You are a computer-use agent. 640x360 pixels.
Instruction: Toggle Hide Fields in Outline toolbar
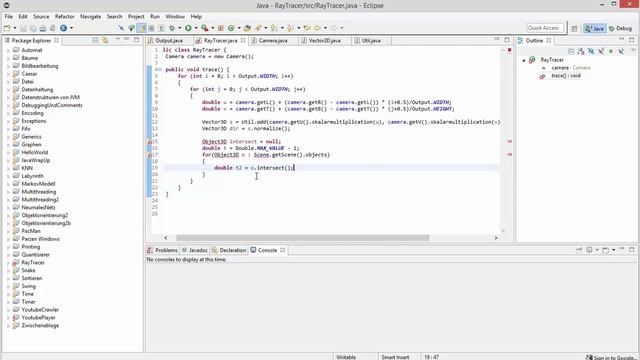pos(591,51)
